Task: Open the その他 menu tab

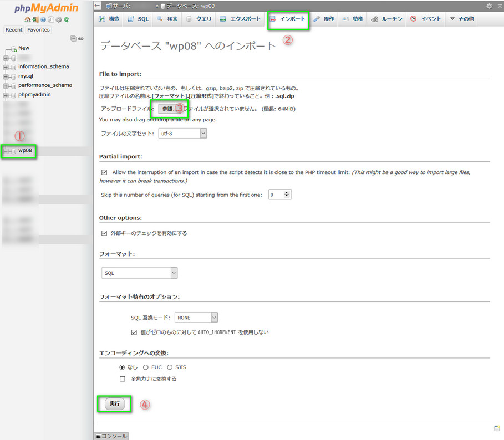Action: [x=461, y=19]
